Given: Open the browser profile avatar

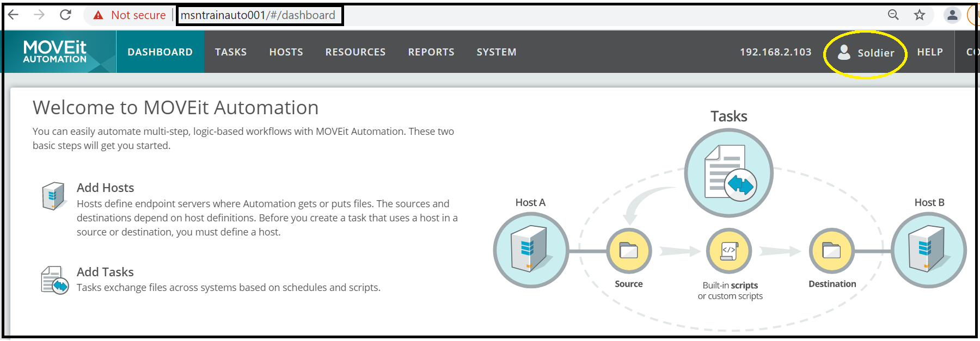Looking at the screenshot, I should pyautogui.click(x=952, y=15).
